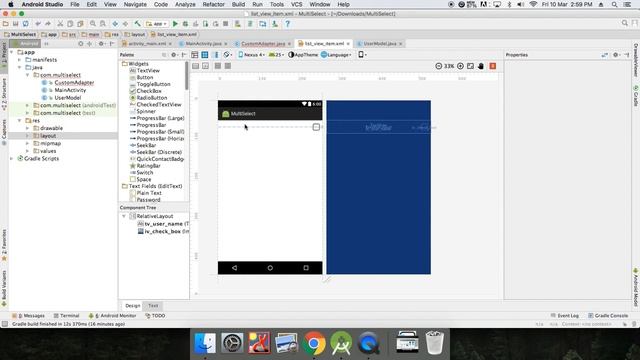
Task: Zoom in the design preview
Action: pyautogui.click(x=460, y=66)
